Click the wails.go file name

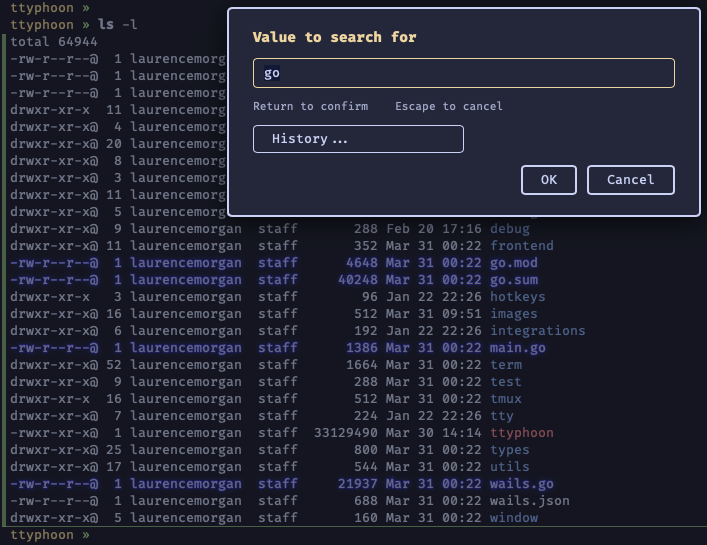[522, 484]
